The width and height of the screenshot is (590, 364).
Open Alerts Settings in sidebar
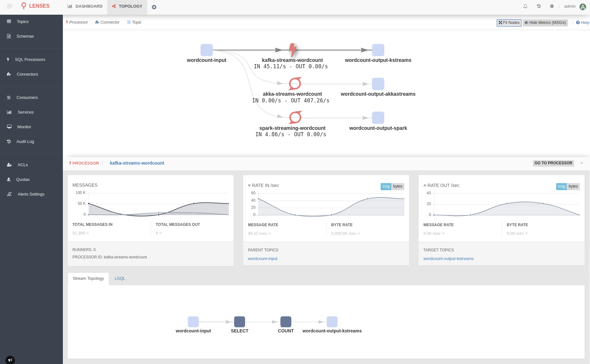click(x=31, y=194)
